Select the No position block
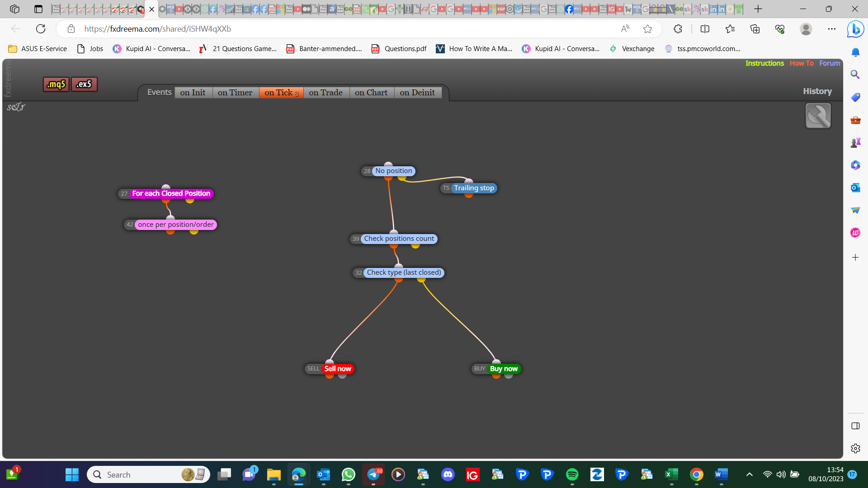The height and width of the screenshot is (488, 868). (393, 171)
